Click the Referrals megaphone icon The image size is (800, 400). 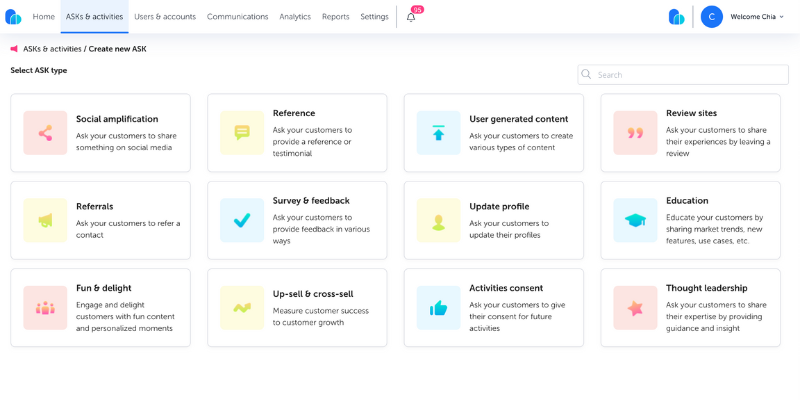point(45,220)
